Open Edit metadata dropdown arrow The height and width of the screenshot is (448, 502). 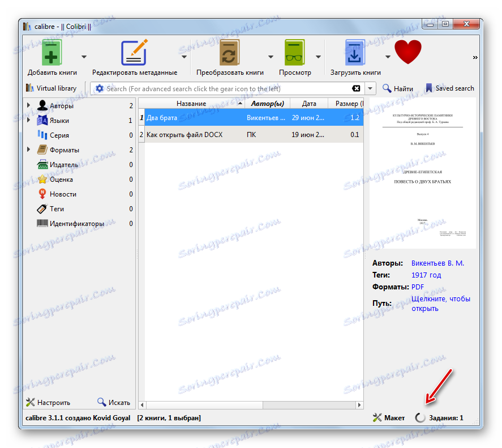tap(184, 57)
